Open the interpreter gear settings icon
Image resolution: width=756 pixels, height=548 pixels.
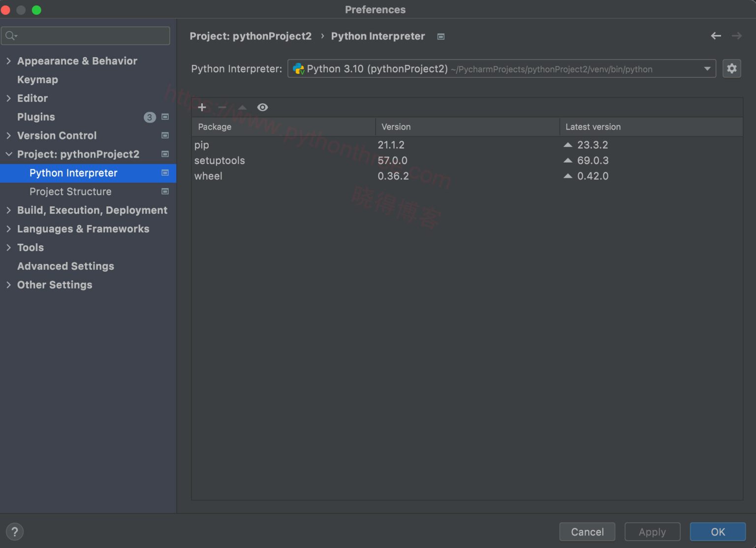[x=731, y=68]
